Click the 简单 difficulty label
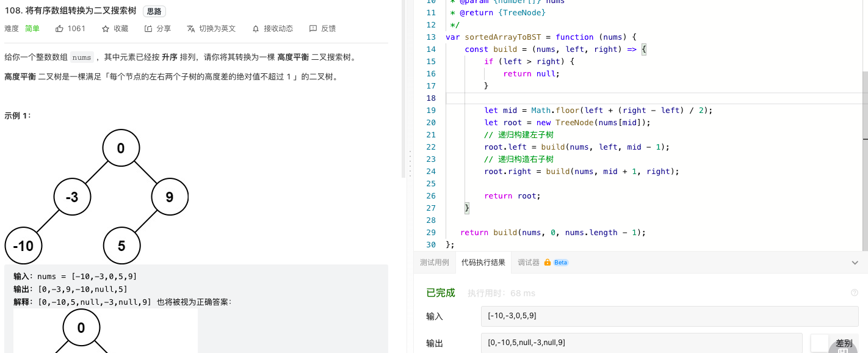 pyautogui.click(x=32, y=29)
